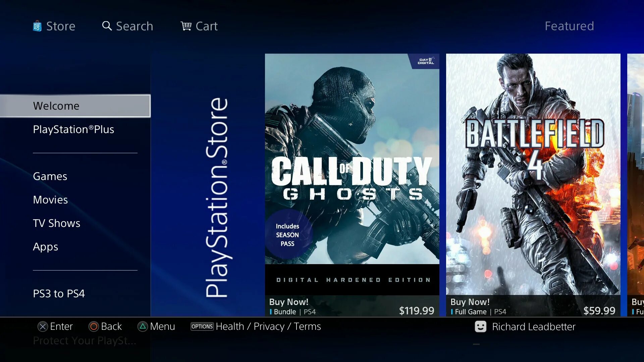Viewport: 644px width, 362px height.
Task: Expand the TV Shows category
Action: pyautogui.click(x=56, y=223)
